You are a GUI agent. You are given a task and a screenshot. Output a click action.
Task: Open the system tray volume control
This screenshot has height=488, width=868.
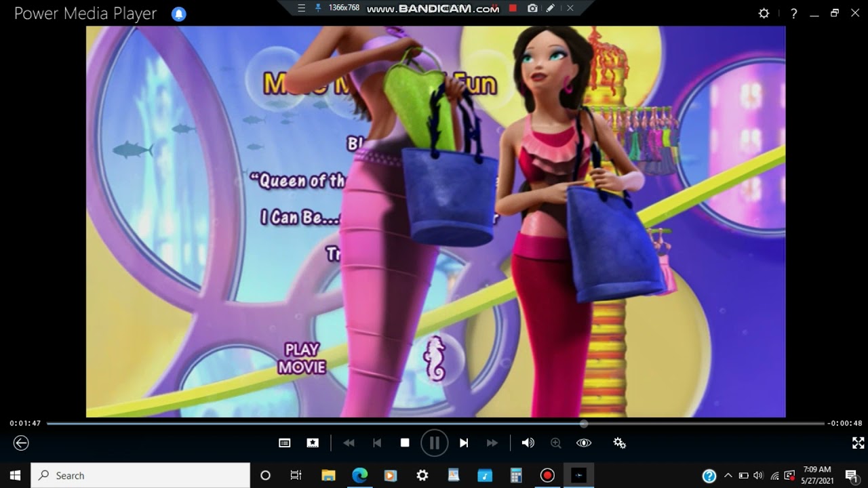point(758,476)
